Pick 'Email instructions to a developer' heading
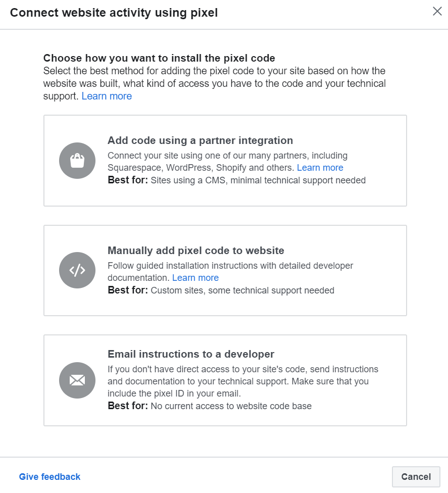Viewport: 448px width, 493px height. click(x=191, y=354)
